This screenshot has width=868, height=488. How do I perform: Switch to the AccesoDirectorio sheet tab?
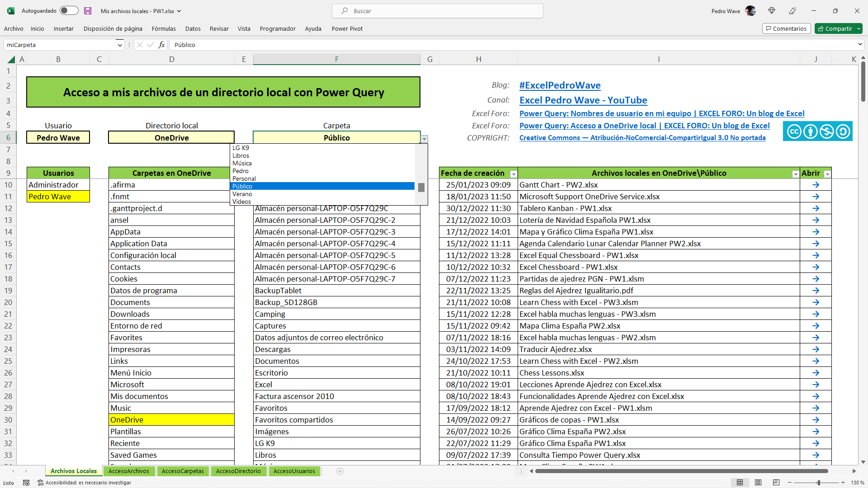(x=238, y=471)
